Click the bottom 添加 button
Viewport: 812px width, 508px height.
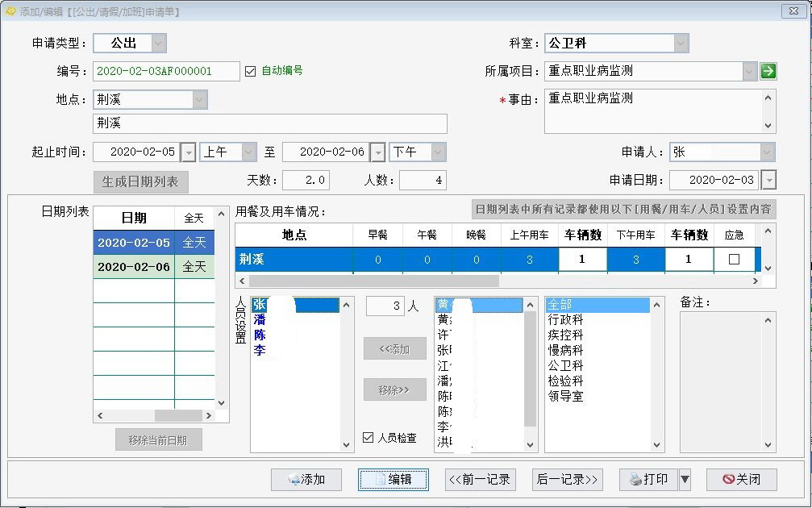click(306, 480)
